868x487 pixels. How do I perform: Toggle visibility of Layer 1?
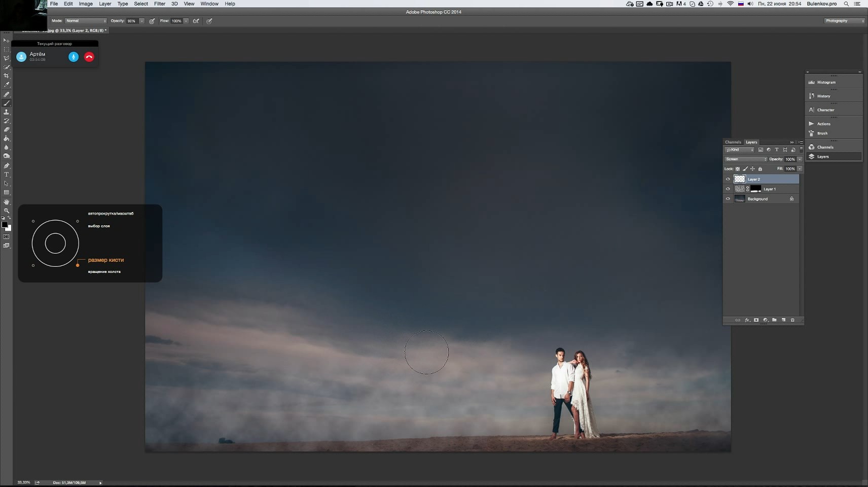coord(728,189)
